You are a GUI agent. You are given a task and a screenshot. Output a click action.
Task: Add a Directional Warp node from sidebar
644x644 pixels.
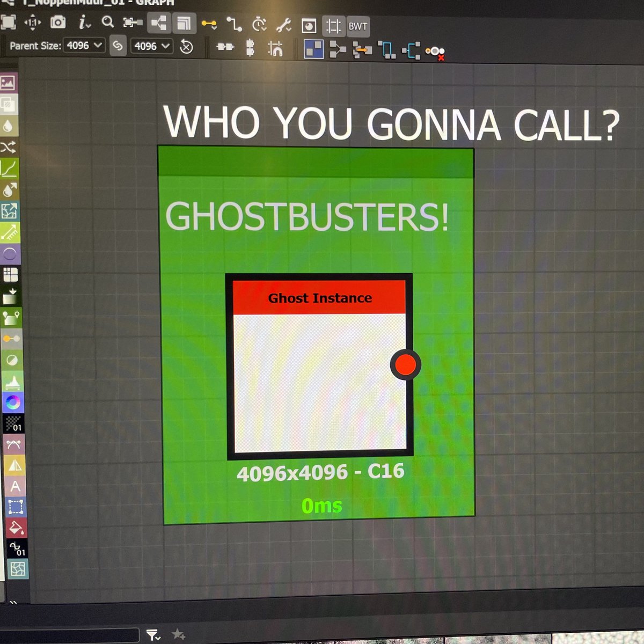[x=9, y=211]
